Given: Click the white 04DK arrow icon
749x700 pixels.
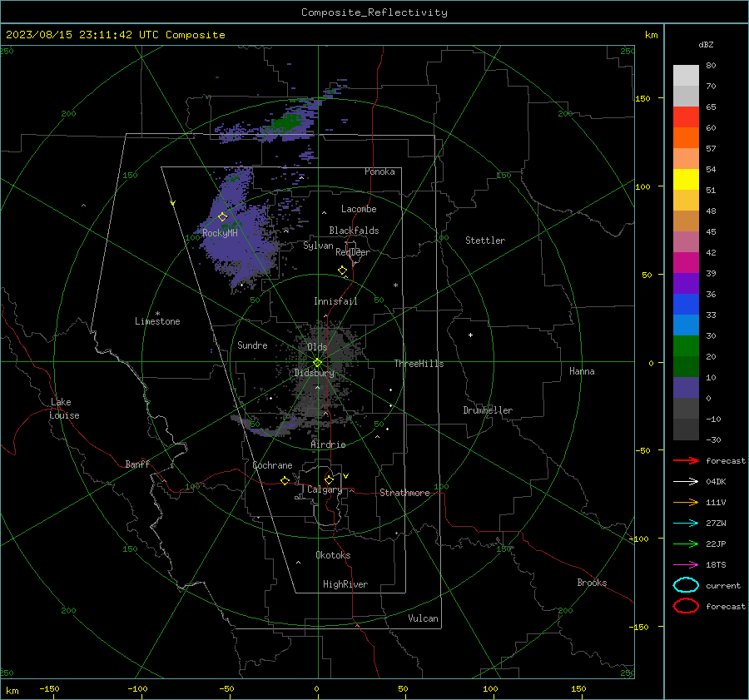Looking at the screenshot, I should [686, 481].
